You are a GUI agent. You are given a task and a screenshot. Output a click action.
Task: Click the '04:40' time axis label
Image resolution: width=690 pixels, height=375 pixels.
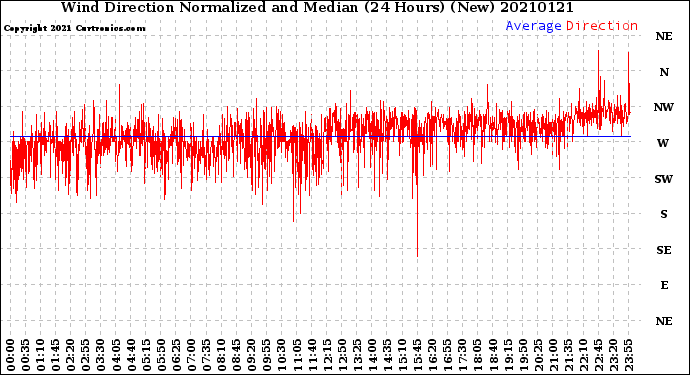(131, 356)
